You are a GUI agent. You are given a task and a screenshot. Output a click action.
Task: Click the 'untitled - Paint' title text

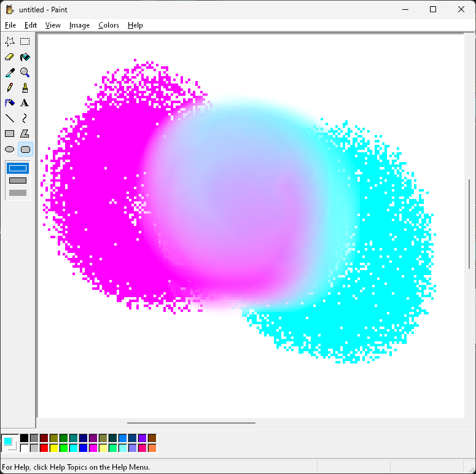point(43,10)
